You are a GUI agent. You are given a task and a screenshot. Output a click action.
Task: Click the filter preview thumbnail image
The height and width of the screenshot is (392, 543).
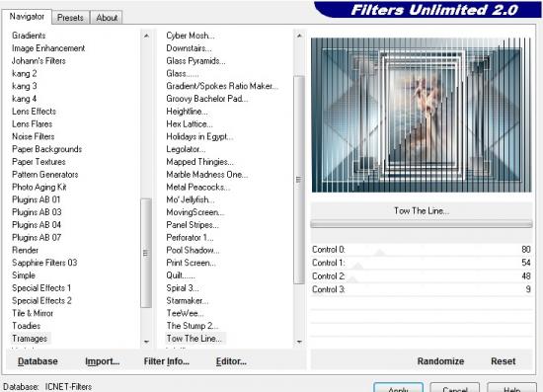click(x=422, y=115)
